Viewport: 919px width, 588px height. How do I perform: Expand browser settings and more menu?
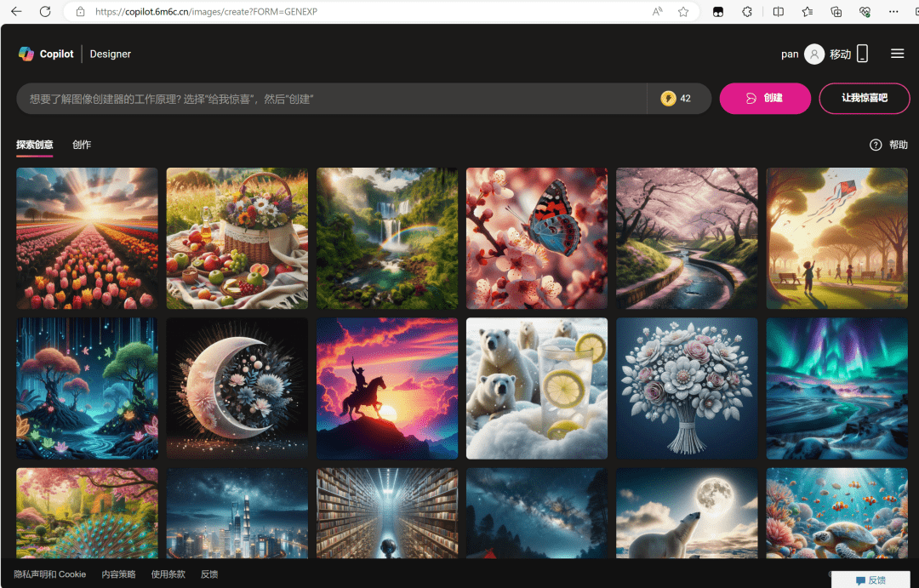click(893, 12)
